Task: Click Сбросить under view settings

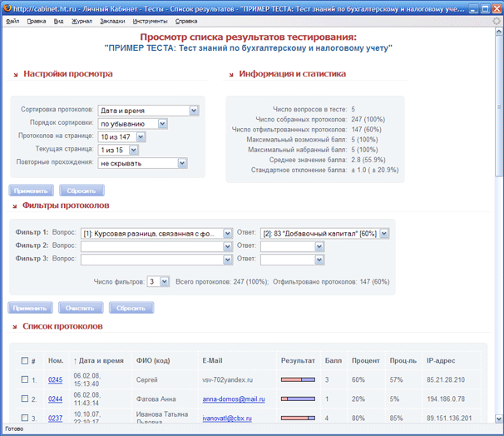Action: (x=82, y=191)
